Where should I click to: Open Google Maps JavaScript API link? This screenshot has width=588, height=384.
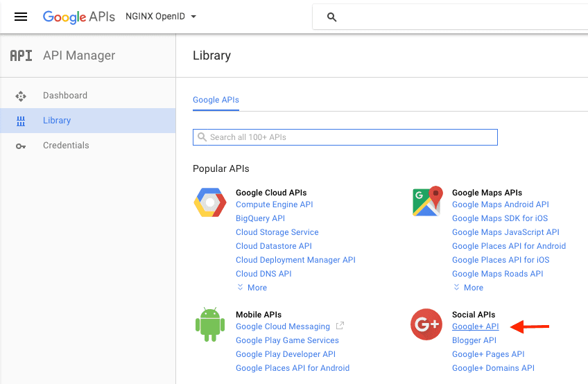point(505,232)
